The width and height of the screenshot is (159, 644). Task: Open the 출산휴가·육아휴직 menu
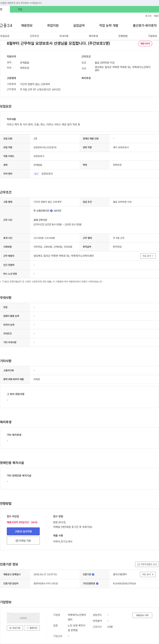145,26
